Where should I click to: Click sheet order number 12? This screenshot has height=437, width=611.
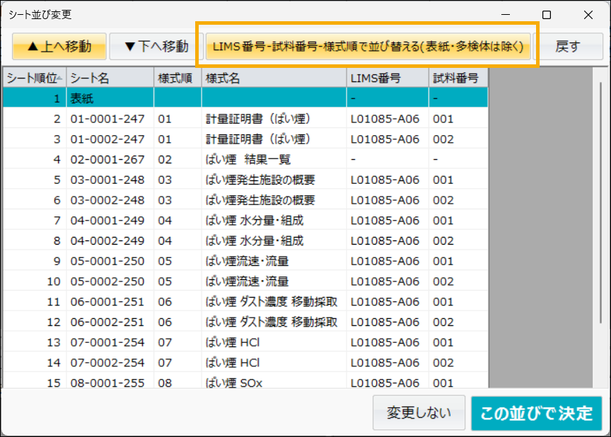[x=54, y=322]
